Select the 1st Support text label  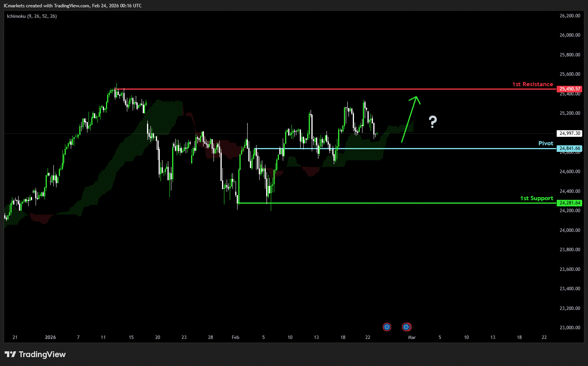(x=536, y=198)
